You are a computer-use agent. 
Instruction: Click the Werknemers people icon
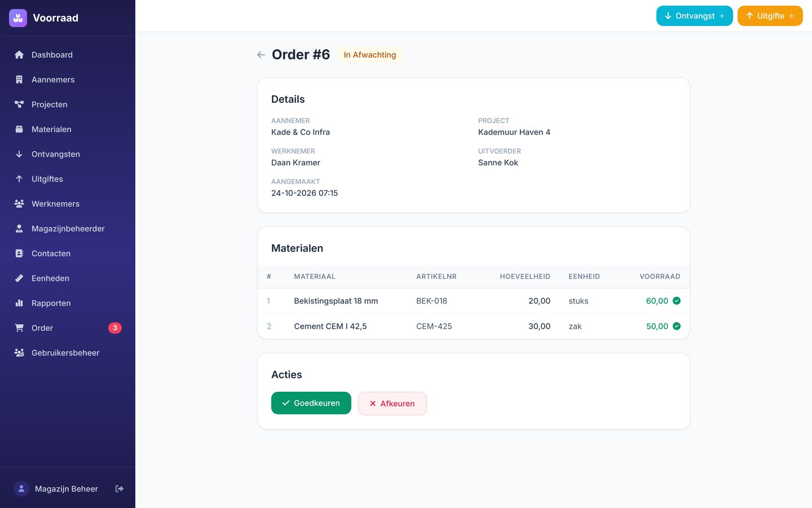pyautogui.click(x=19, y=204)
